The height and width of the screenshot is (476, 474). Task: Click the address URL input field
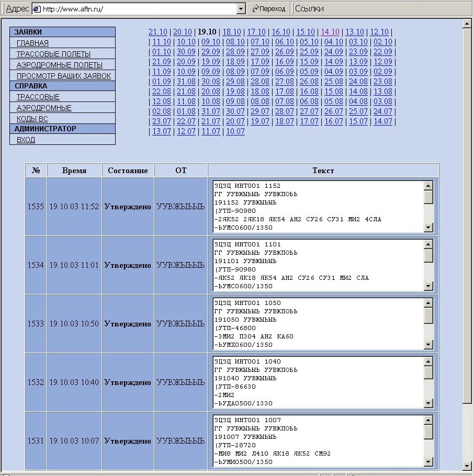pyautogui.click(x=136, y=9)
